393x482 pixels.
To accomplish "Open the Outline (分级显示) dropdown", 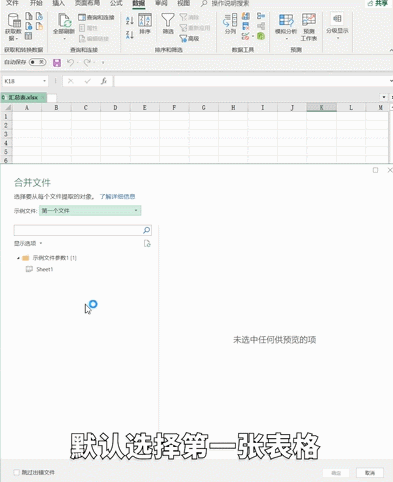I will [x=337, y=27].
